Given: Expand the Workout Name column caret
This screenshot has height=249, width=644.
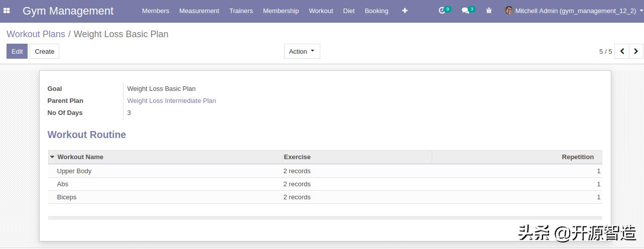Looking at the screenshot, I should coord(52,157).
